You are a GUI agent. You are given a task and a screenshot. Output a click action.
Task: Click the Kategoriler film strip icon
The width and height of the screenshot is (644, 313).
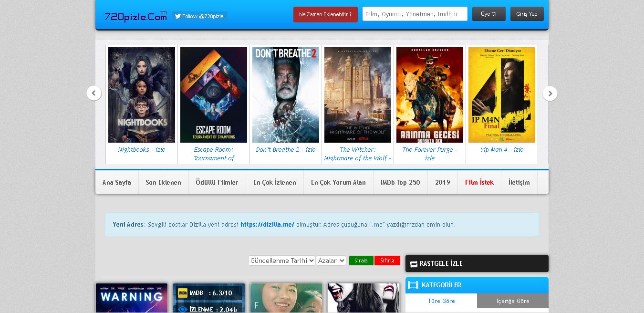coord(413,285)
